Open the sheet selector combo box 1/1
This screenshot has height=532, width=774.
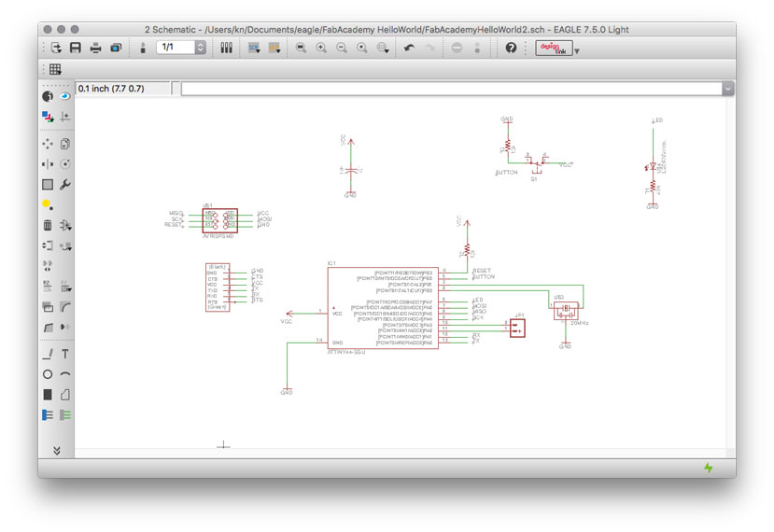(x=181, y=48)
